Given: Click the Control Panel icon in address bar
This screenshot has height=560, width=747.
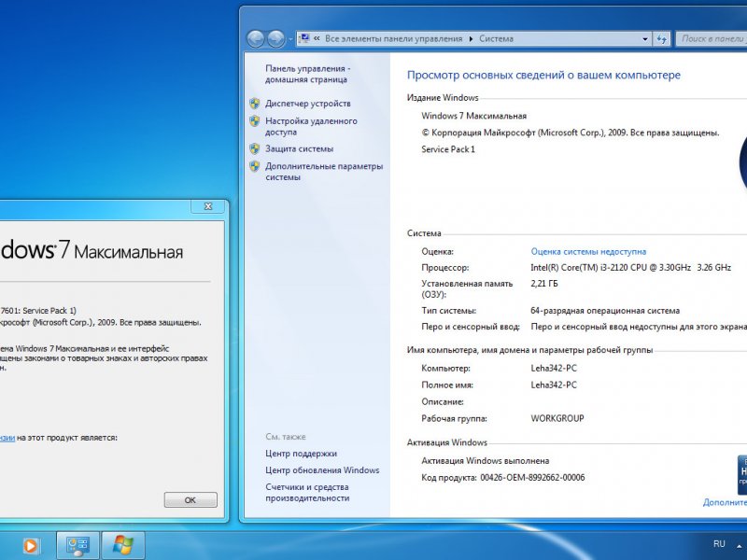Looking at the screenshot, I should pyautogui.click(x=304, y=38).
